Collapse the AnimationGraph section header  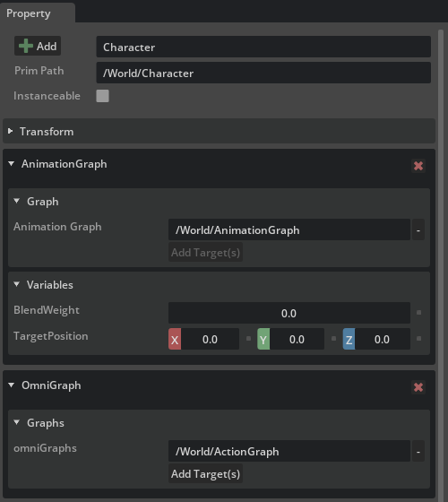click(x=11, y=163)
